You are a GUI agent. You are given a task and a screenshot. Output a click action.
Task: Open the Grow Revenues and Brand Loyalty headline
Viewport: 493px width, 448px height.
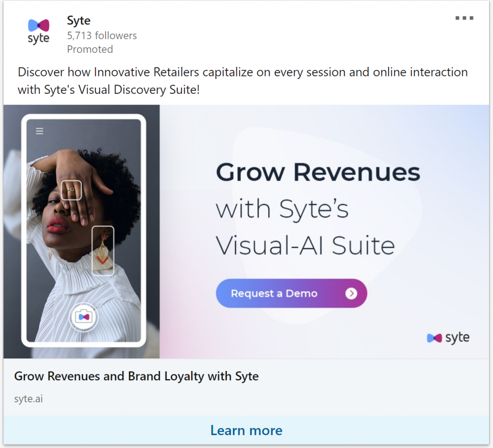(136, 376)
